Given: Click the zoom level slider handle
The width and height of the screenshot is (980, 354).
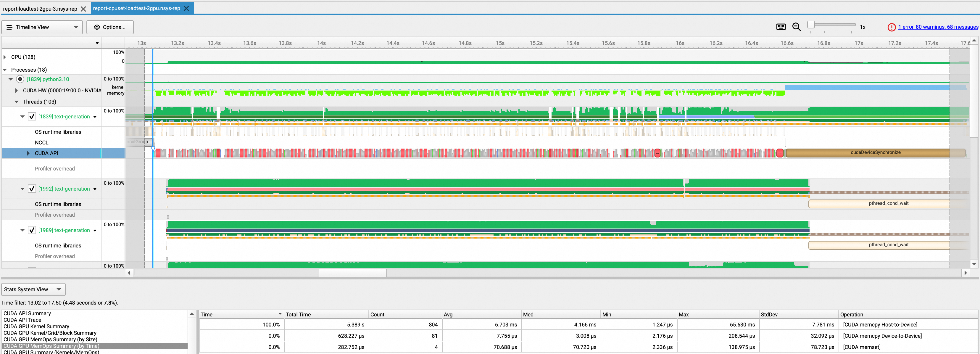Looking at the screenshot, I should coord(811,25).
